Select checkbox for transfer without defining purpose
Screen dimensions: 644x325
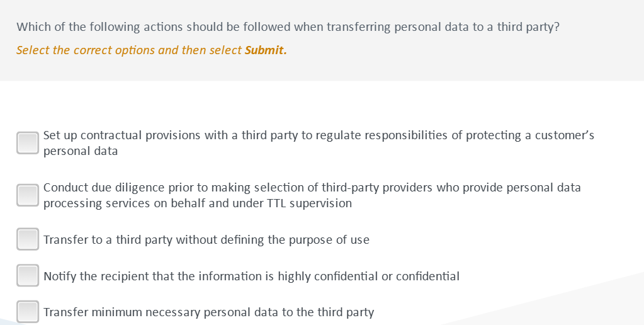pyautogui.click(x=28, y=239)
